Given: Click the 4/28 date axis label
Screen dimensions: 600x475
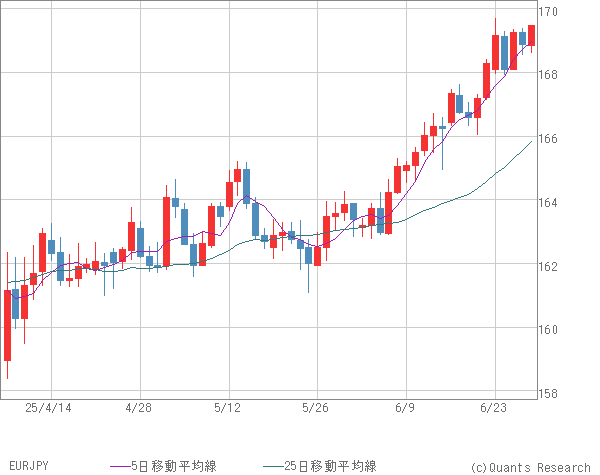Looking at the screenshot, I should [x=139, y=408].
